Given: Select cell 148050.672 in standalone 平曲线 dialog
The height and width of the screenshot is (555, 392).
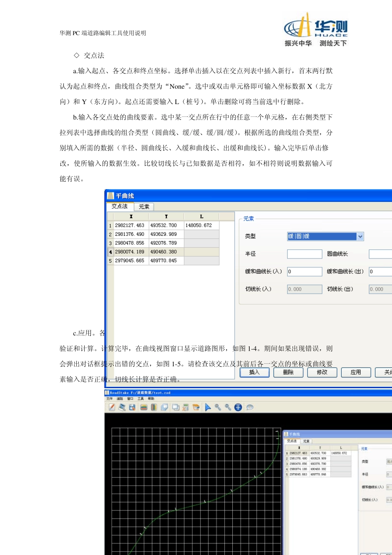Looking at the screenshot, I should [201, 225].
